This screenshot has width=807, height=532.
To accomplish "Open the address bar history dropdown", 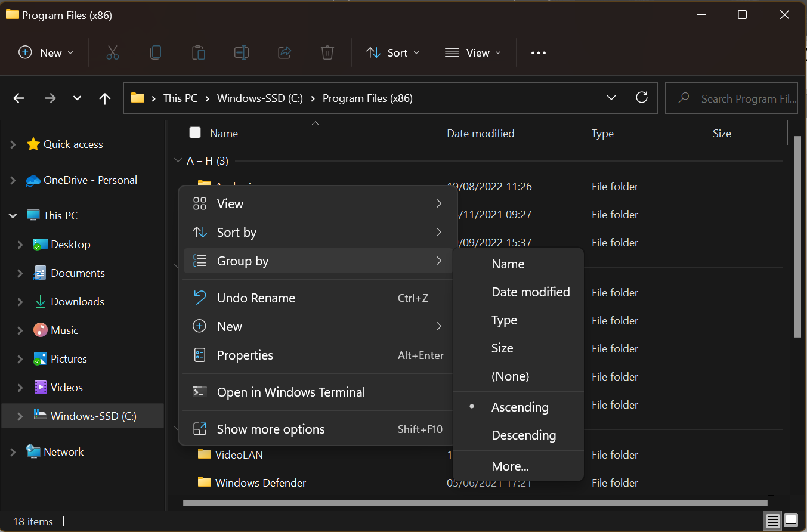I will tap(611, 98).
